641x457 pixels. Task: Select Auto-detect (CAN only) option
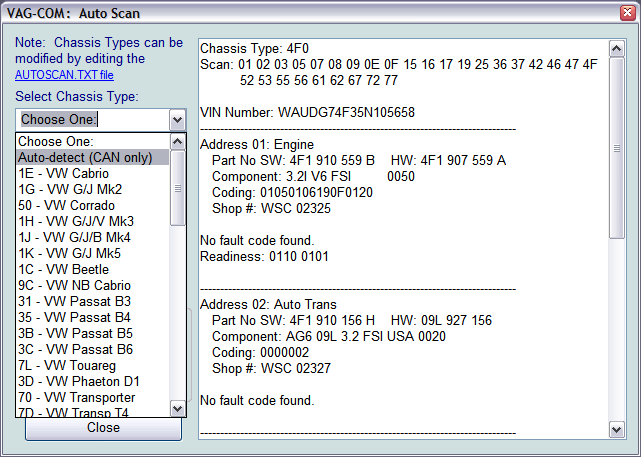pyautogui.click(x=93, y=157)
